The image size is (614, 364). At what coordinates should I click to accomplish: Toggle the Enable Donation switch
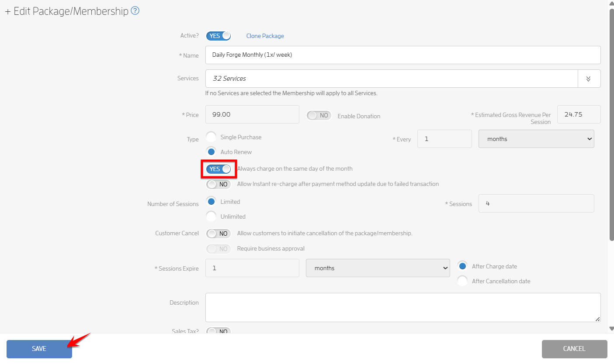coord(319,116)
